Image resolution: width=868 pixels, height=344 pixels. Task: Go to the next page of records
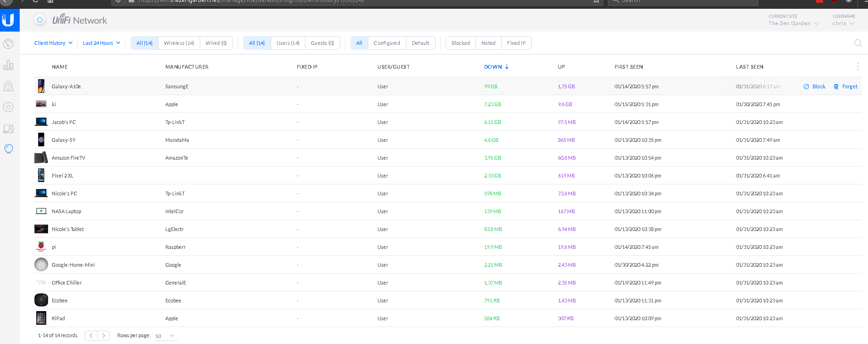[104, 336]
